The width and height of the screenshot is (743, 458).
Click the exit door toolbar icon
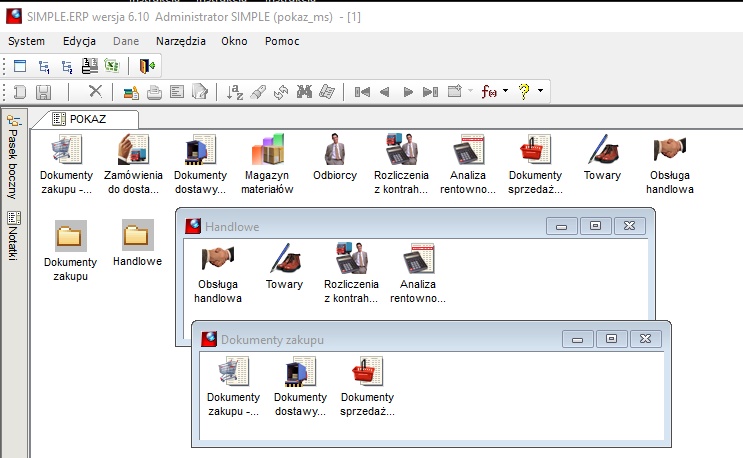point(147,65)
